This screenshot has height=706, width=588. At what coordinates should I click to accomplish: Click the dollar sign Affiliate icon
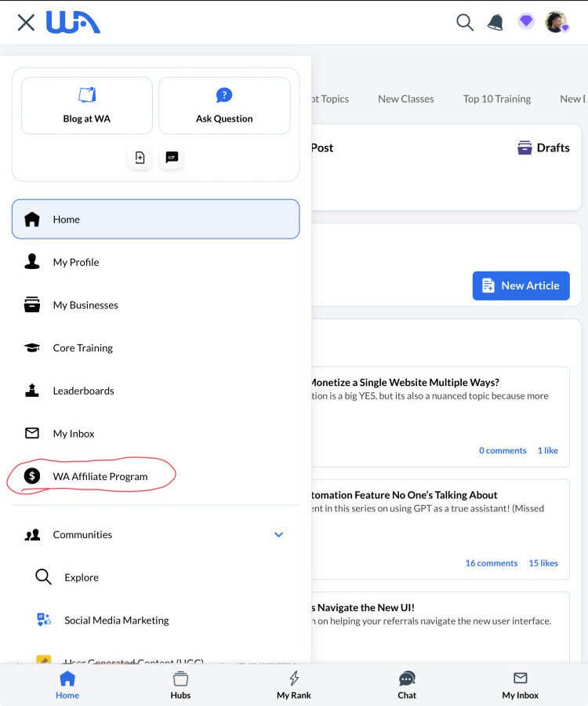tap(32, 476)
